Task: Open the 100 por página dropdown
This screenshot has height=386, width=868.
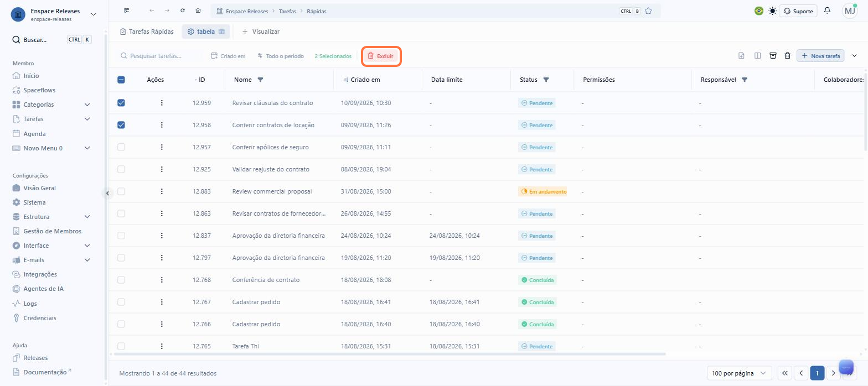Action: [x=740, y=373]
